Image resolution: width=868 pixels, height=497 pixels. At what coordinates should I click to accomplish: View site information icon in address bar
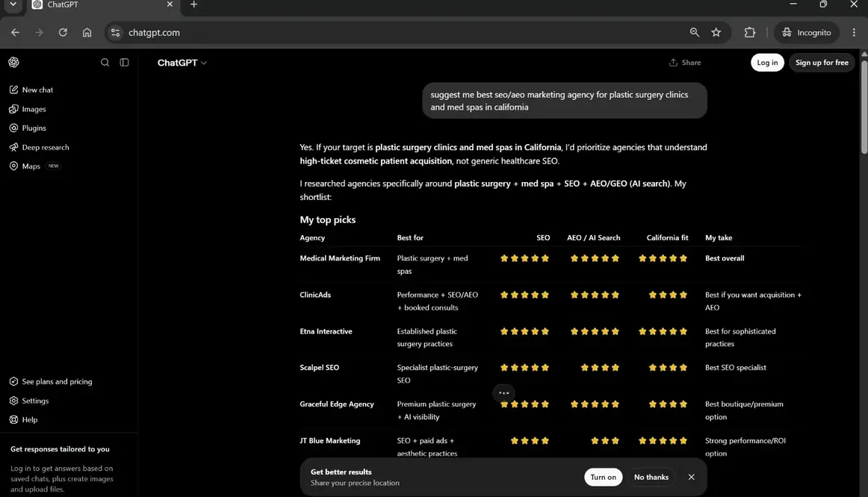(x=115, y=33)
